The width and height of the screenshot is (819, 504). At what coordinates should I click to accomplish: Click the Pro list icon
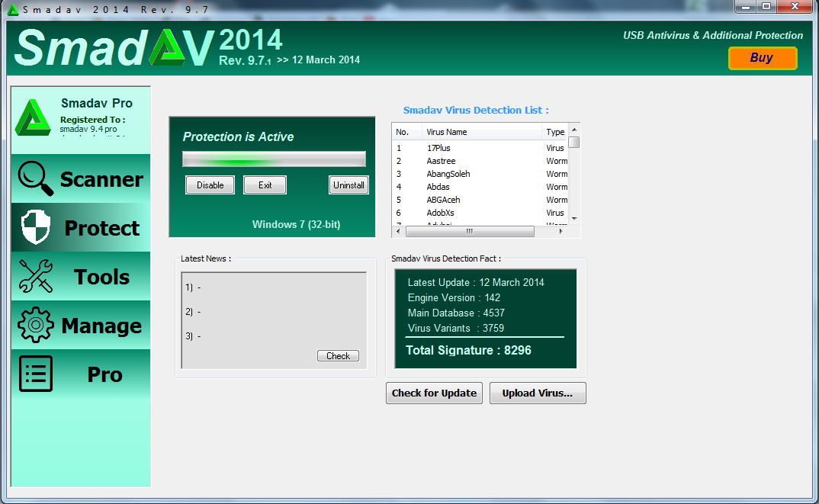point(36,374)
